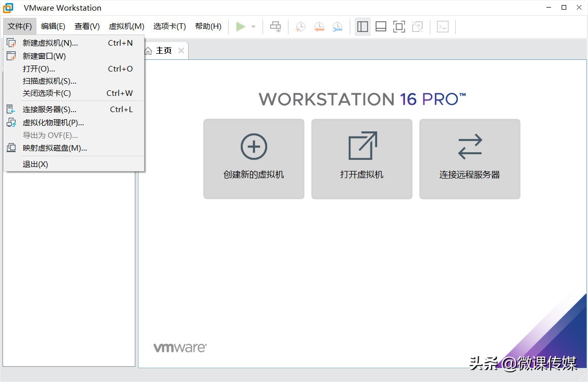
Task: Choose 退出(X) to quit
Action: [x=74, y=164]
